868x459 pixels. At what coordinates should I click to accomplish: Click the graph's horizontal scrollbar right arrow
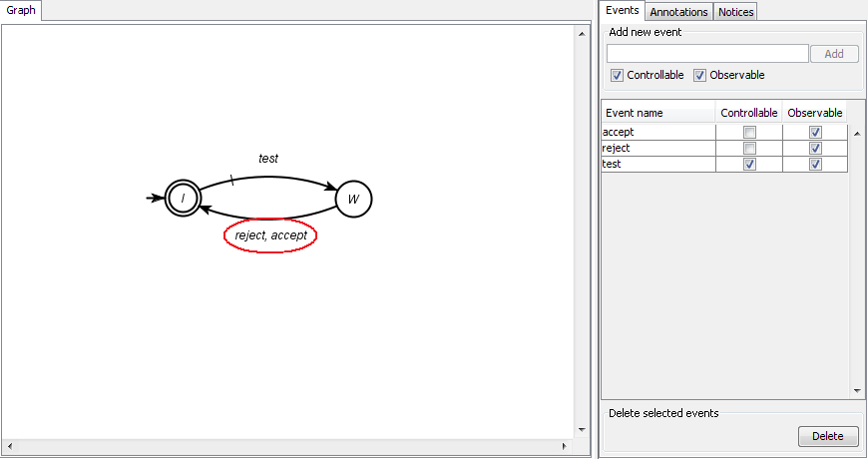click(569, 443)
